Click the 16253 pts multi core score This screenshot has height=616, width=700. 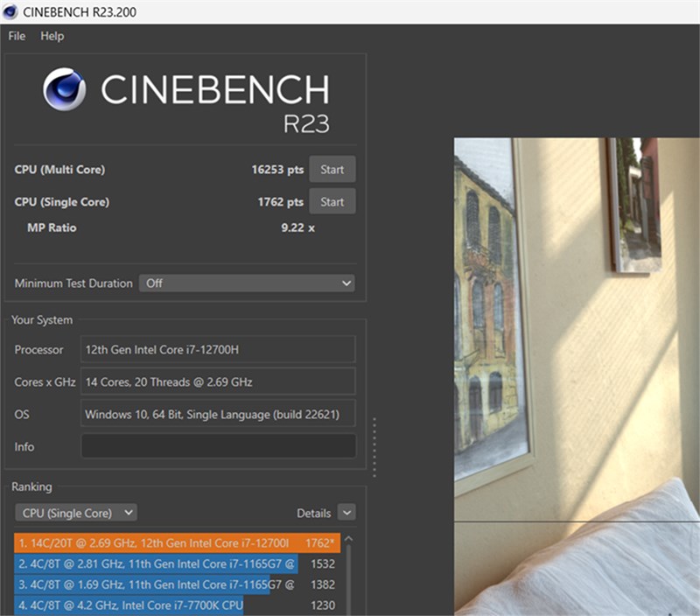click(x=277, y=170)
